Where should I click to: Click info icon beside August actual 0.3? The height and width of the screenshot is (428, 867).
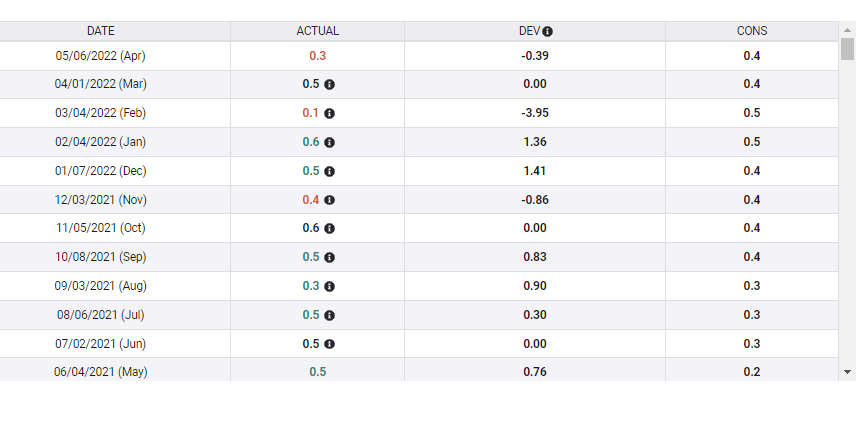tap(330, 286)
